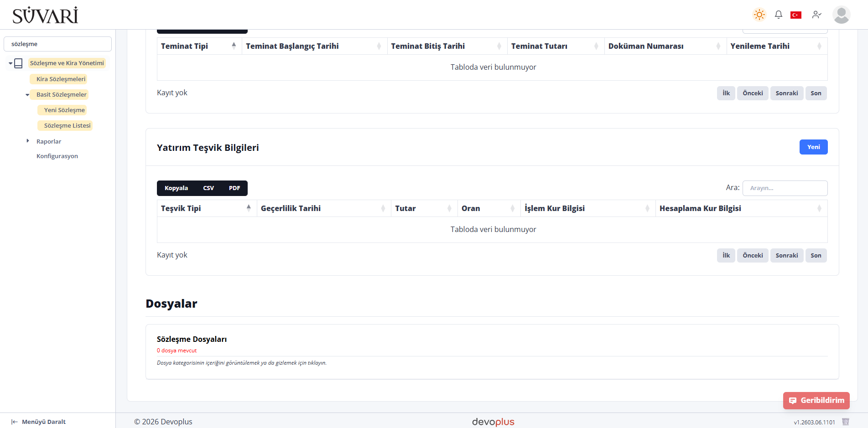Collapse the Basit Sözleşmeler tree node
Image resolution: width=868 pixels, height=428 pixels.
click(27, 95)
